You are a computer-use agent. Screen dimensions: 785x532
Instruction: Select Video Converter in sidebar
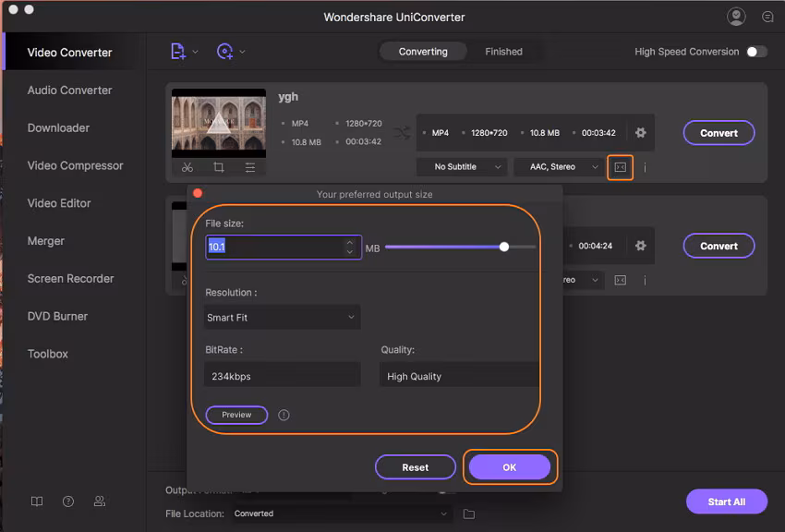pyautogui.click(x=69, y=53)
